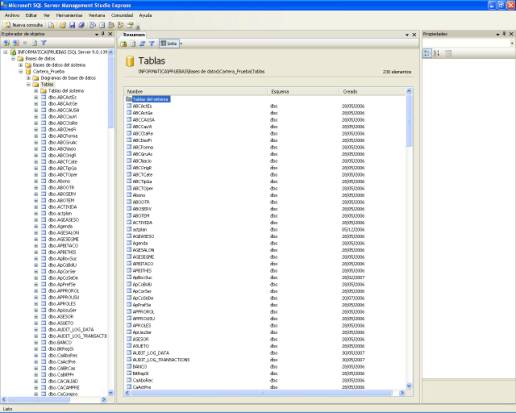Open the Ver menu
The image size is (516, 413).
pos(46,15)
